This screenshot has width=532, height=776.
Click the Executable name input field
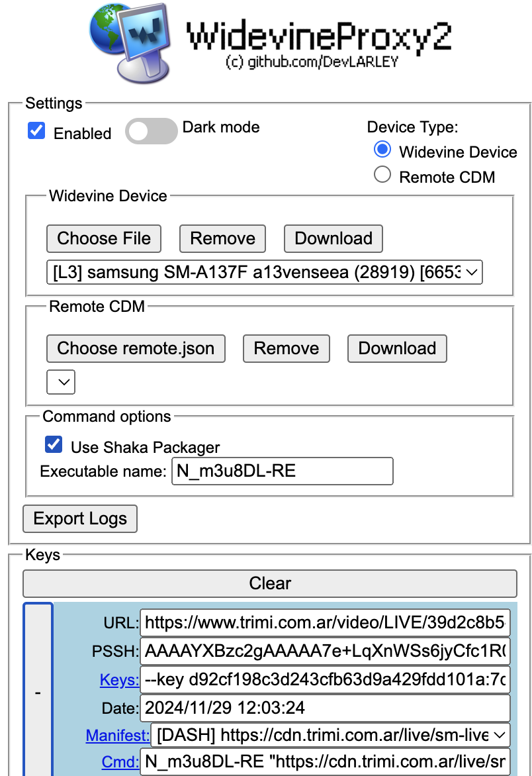[x=283, y=471]
